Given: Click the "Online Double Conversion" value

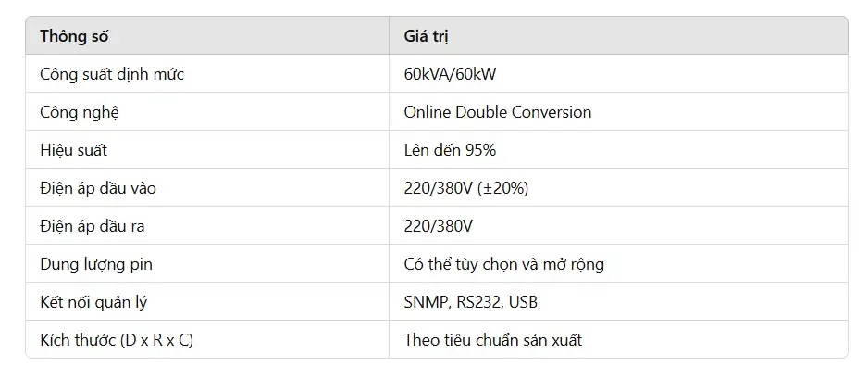Looking at the screenshot, I should 498,112.
